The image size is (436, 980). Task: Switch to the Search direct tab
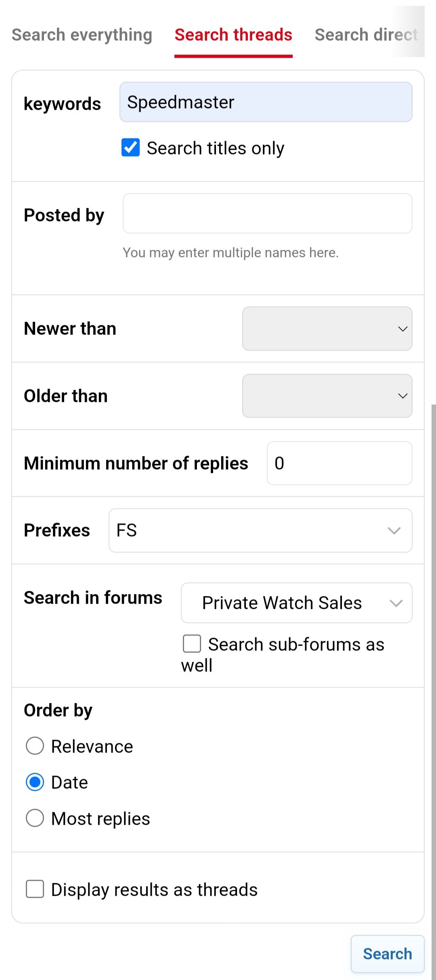[366, 35]
